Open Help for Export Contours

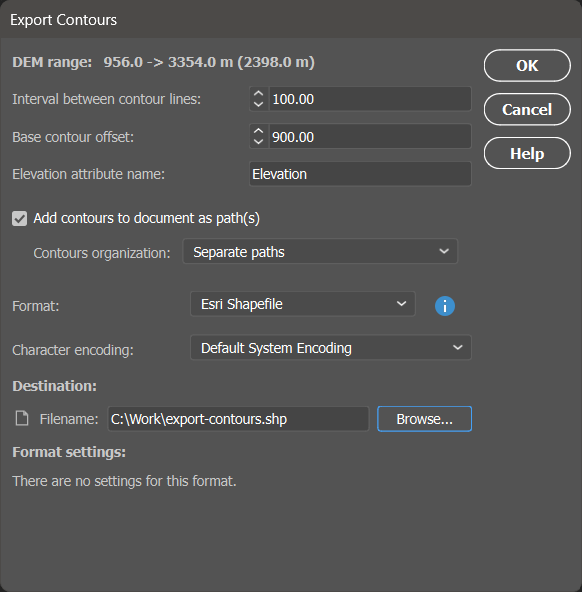527,153
